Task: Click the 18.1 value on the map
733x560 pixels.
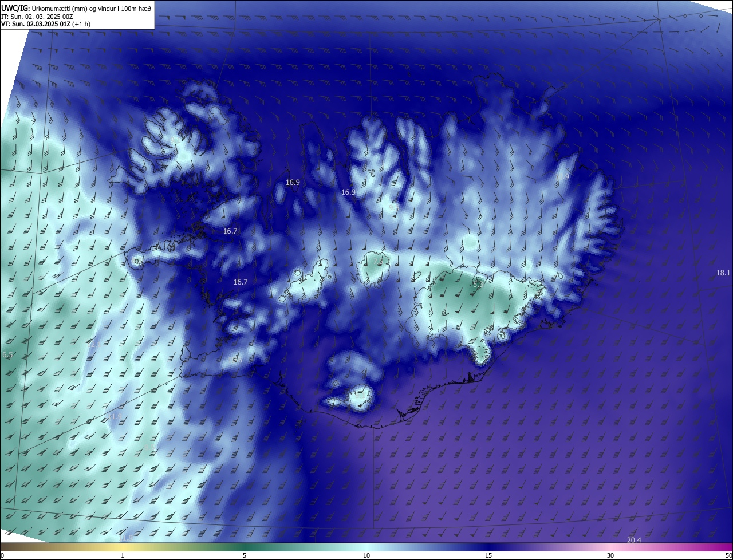Action: (723, 273)
